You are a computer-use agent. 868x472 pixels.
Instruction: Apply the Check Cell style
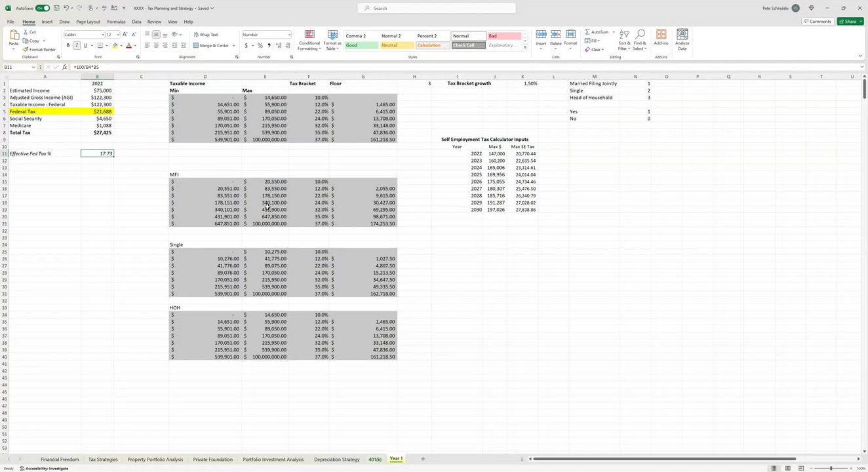[x=468, y=45]
